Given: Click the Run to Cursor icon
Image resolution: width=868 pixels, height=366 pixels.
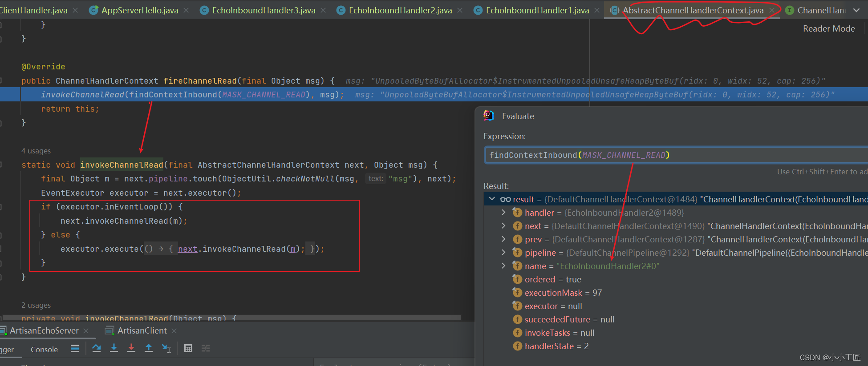Looking at the screenshot, I should (x=166, y=348).
